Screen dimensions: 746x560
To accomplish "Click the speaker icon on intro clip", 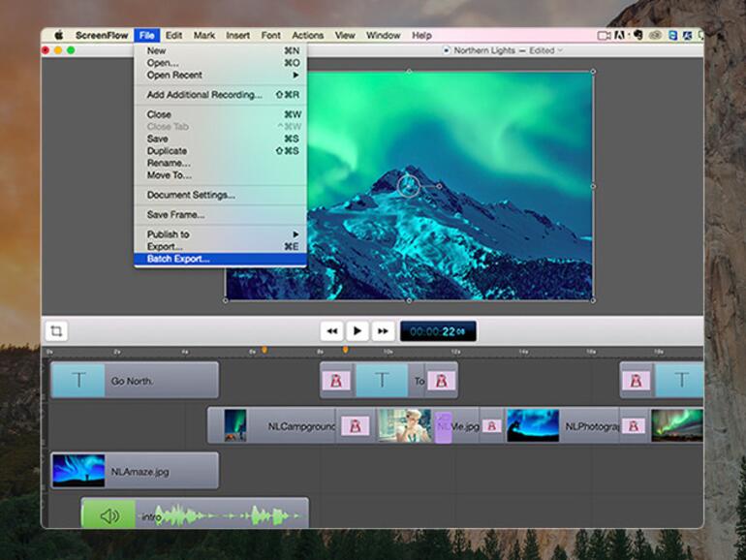I will point(109,515).
